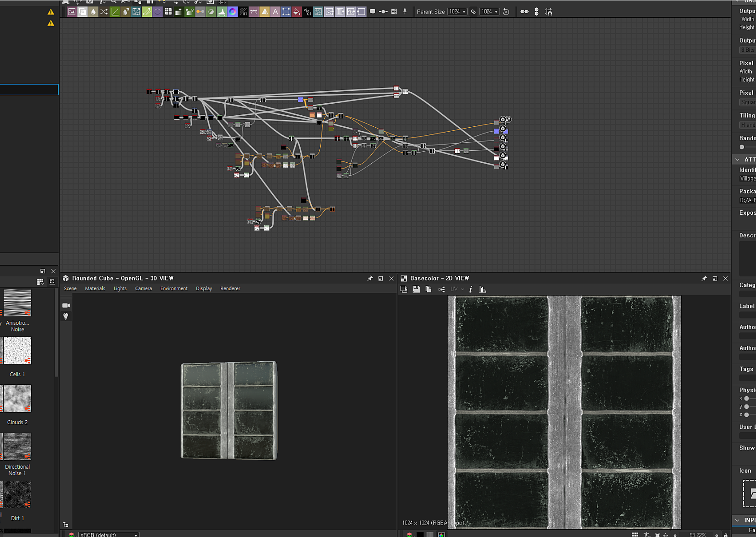This screenshot has height=537, width=756.
Task: Open Environment menu in 3D View
Action: pos(174,288)
